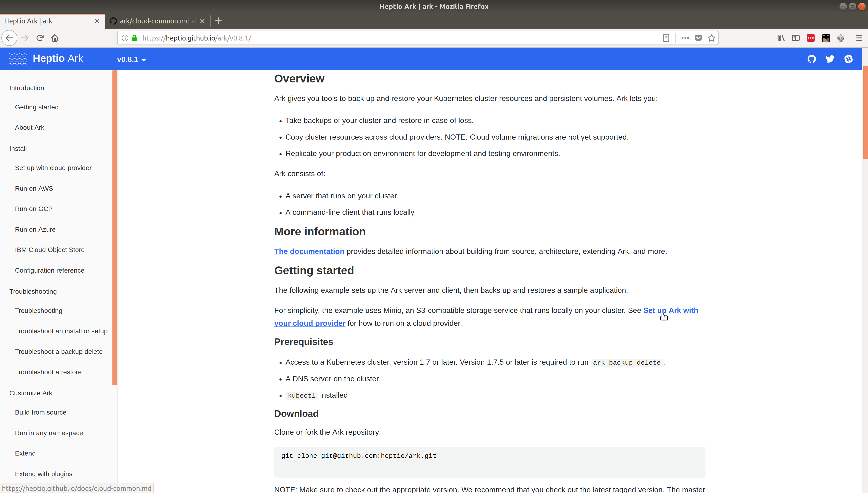Toggle reader view in address bar

pyautogui.click(x=666, y=38)
